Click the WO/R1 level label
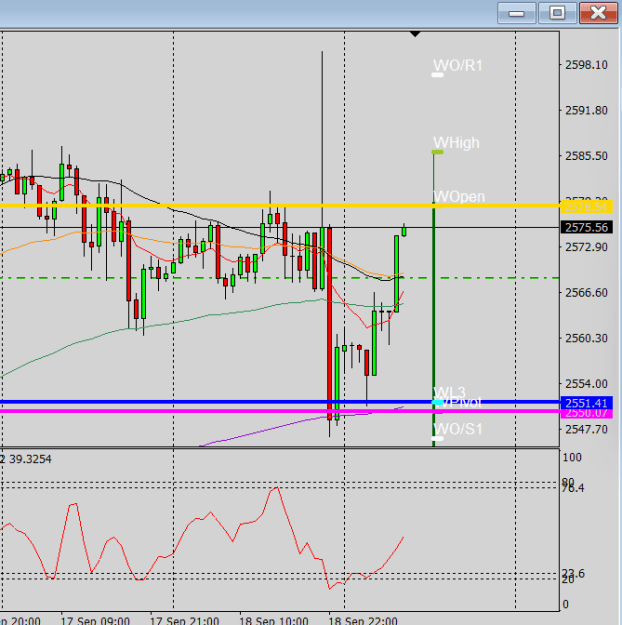The image size is (622, 625). 458,65
